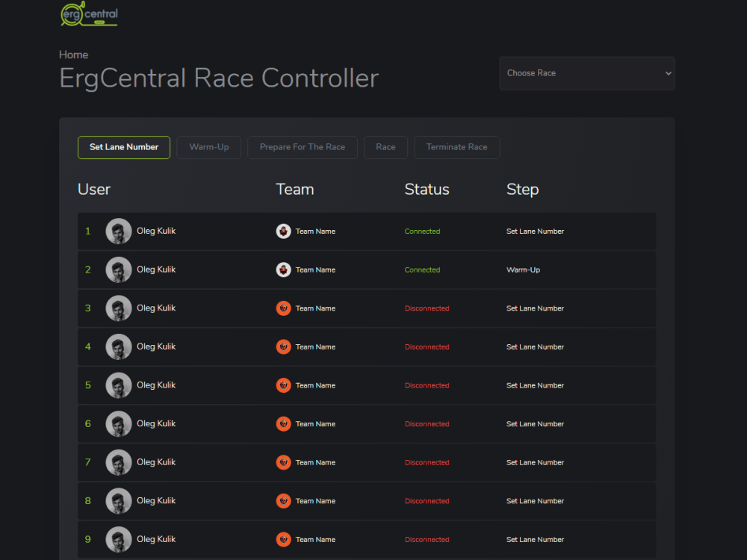Click the Team Name label in lane 4
This screenshot has width=747, height=560.
coord(315,347)
